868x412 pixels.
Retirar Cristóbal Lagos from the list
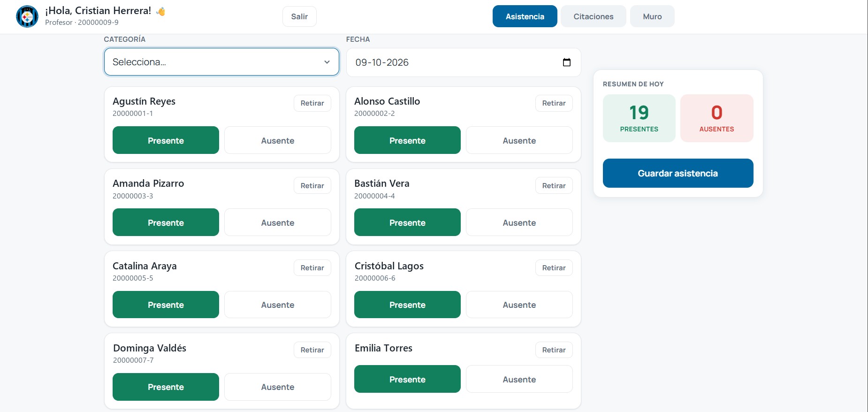tap(554, 268)
